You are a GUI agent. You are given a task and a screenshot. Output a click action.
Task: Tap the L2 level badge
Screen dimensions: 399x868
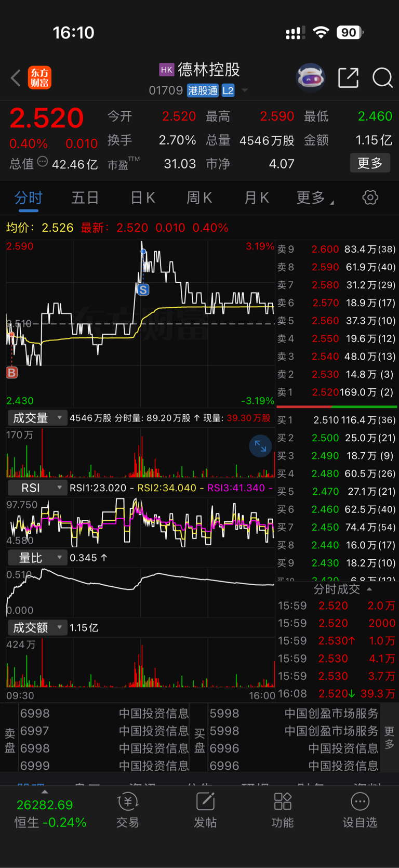point(228,90)
